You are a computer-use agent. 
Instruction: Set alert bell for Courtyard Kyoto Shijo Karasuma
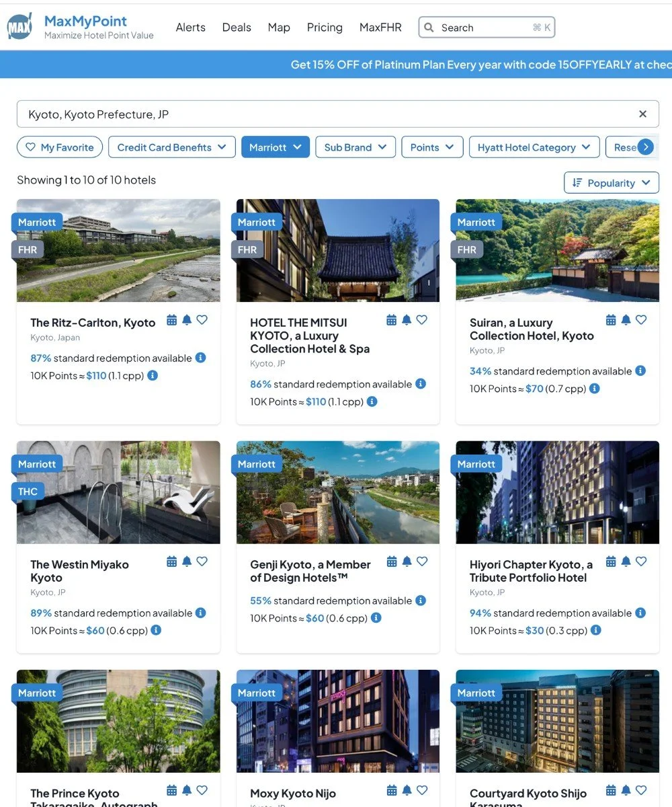click(x=626, y=790)
